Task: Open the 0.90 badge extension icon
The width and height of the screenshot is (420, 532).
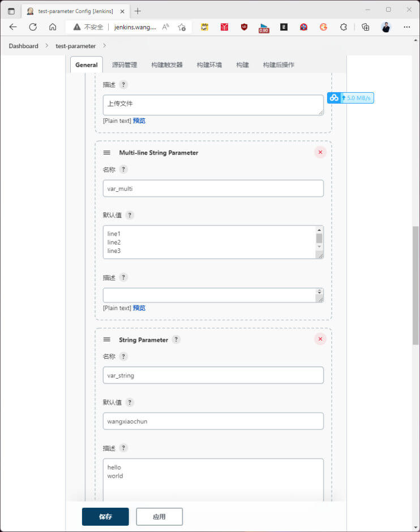Action: point(264,28)
